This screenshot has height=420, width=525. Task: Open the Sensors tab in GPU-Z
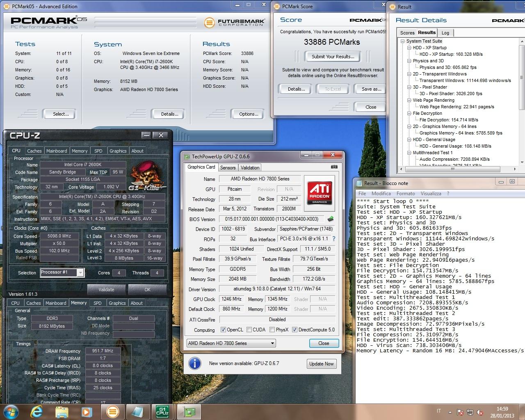(228, 168)
